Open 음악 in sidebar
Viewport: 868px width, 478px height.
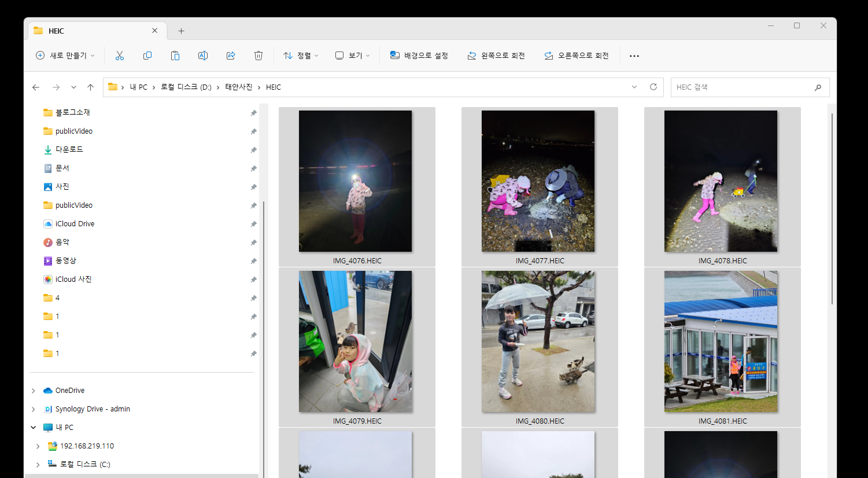pyautogui.click(x=56, y=242)
